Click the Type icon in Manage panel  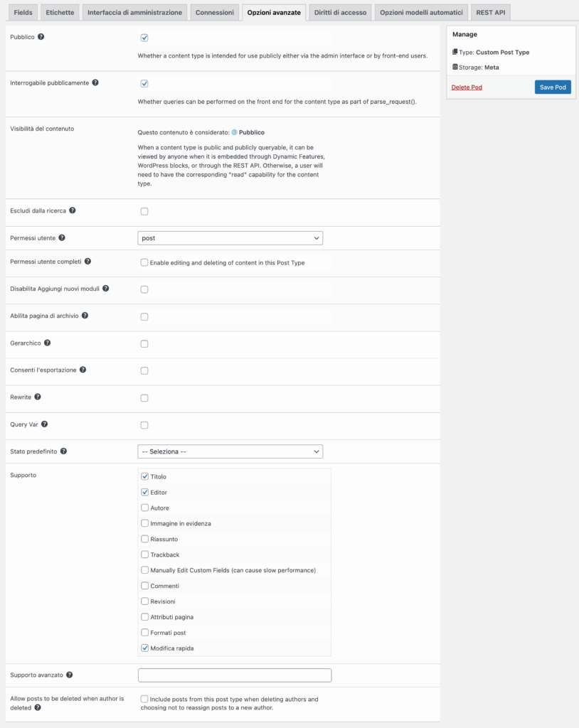[x=455, y=52]
